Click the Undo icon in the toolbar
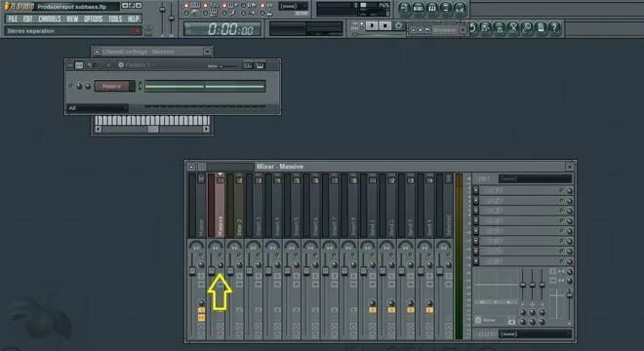Viewport: 644px width, 351px height. [x=472, y=28]
